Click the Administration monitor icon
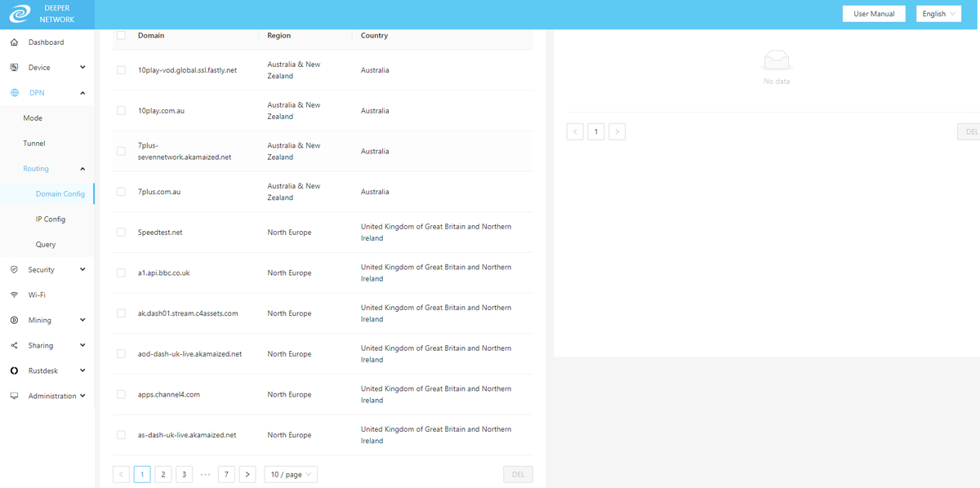980x488 pixels. 14,397
